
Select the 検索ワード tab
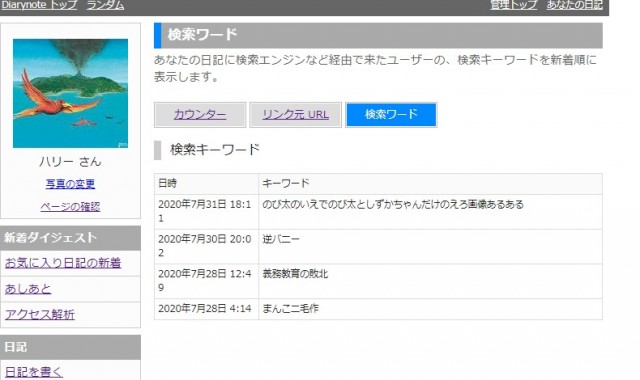[x=391, y=115]
